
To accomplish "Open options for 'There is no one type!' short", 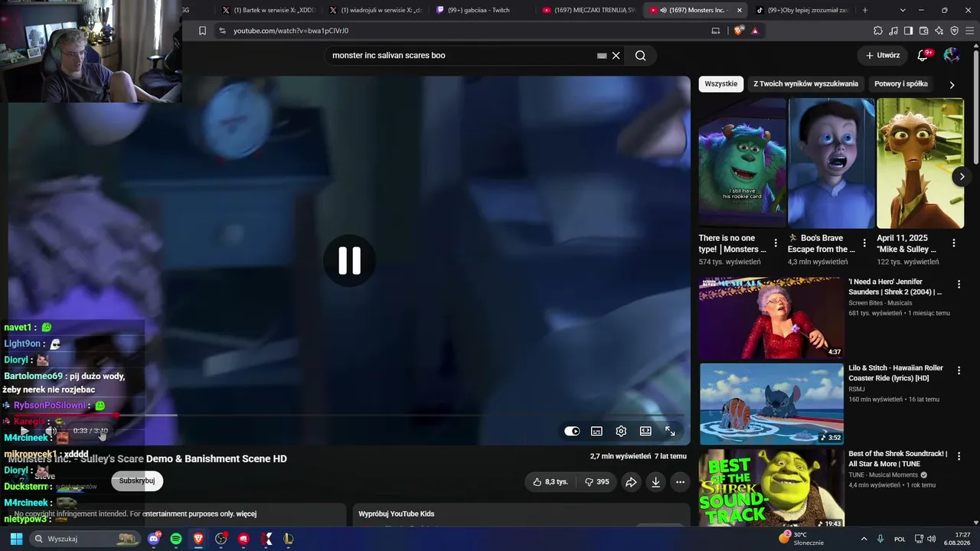I will pos(776,243).
